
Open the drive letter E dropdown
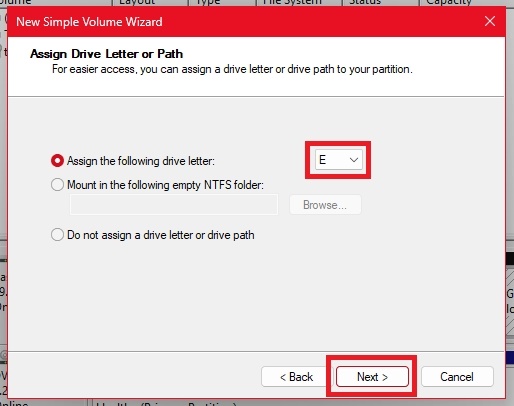(x=339, y=160)
